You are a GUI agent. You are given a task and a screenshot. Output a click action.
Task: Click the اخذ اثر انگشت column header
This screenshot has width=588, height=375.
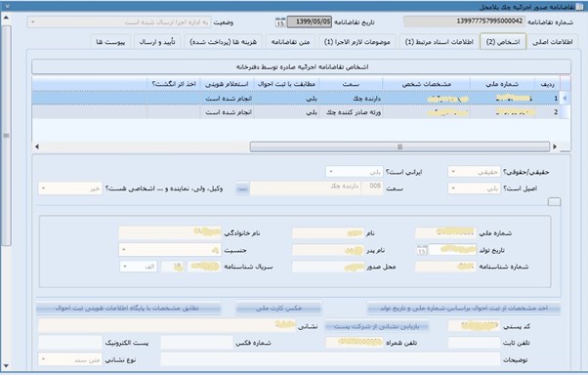[174, 84]
